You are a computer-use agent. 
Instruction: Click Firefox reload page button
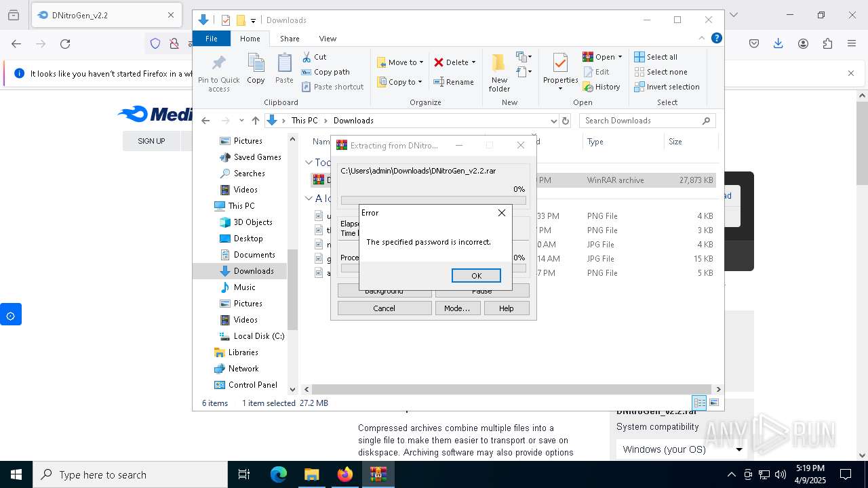(x=65, y=44)
